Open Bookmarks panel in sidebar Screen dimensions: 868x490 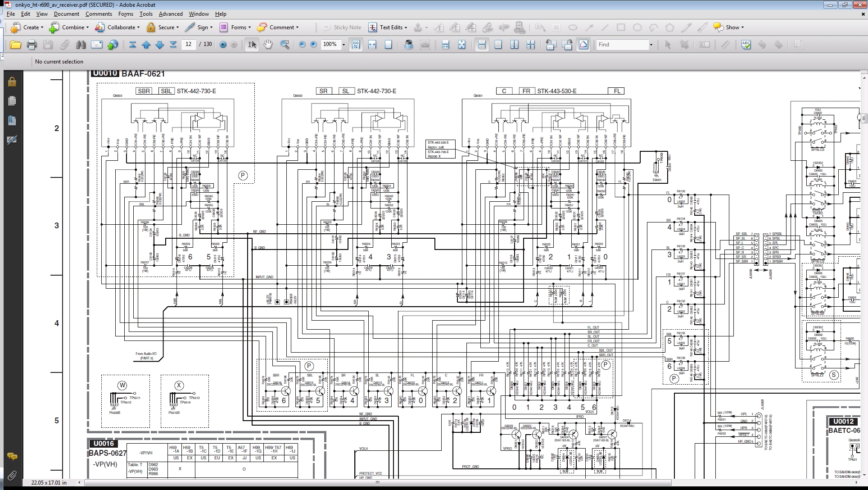[12, 121]
